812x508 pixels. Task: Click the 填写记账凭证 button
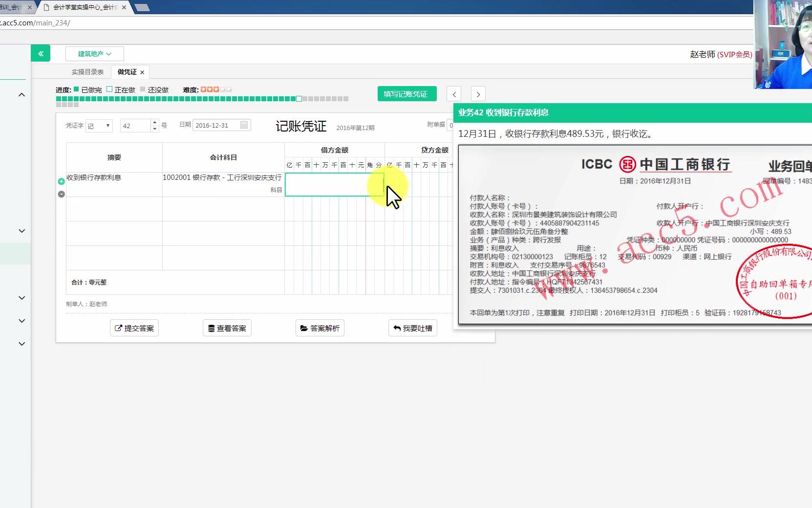coord(407,93)
